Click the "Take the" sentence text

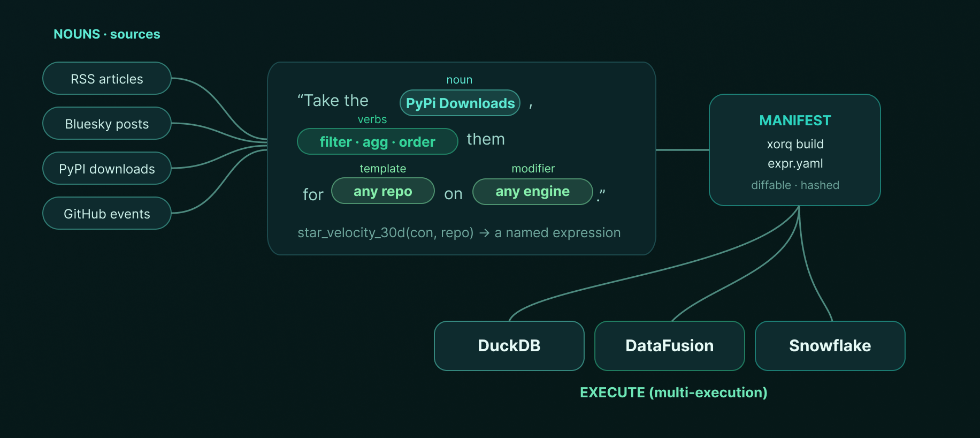click(x=333, y=101)
